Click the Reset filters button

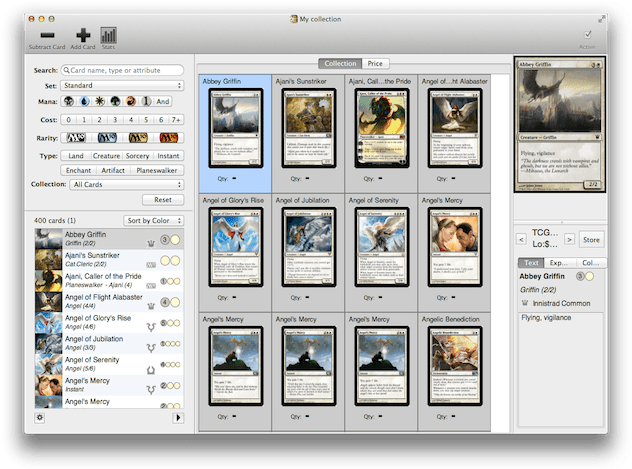click(x=163, y=200)
